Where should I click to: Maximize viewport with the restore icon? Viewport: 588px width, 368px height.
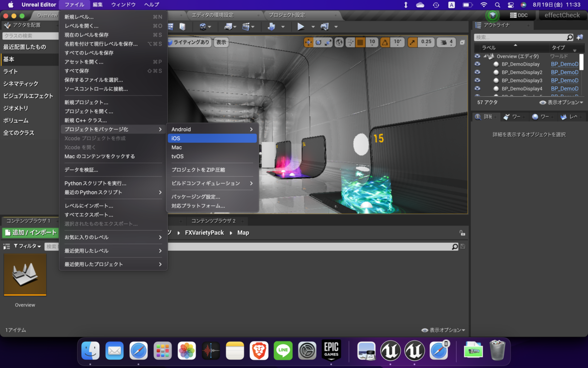tap(462, 43)
